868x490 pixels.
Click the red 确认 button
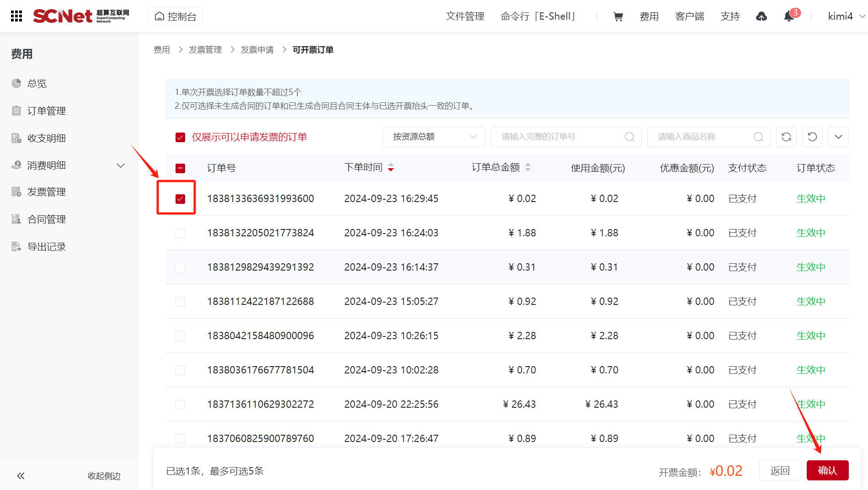coord(827,470)
